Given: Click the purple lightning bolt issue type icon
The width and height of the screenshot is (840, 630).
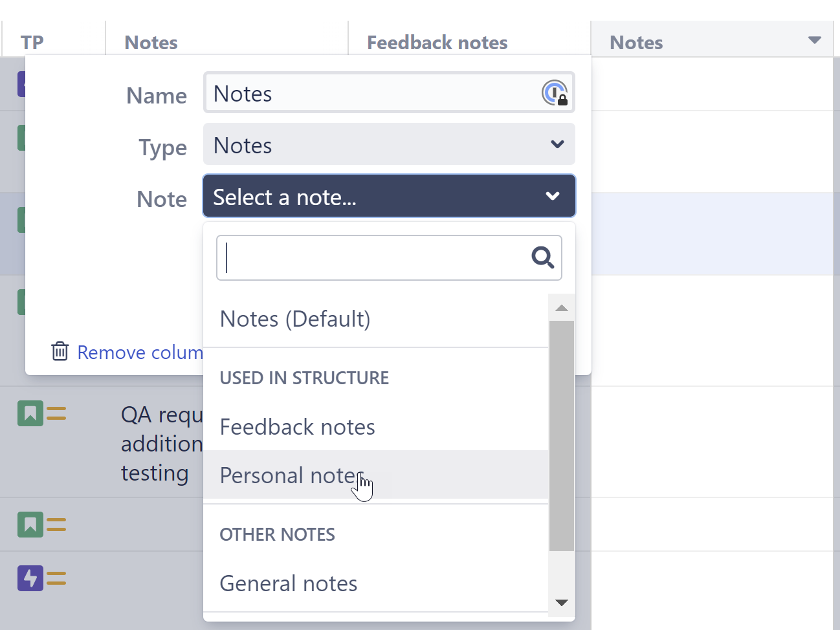Looking at the screenshot, I should [30, 578].
